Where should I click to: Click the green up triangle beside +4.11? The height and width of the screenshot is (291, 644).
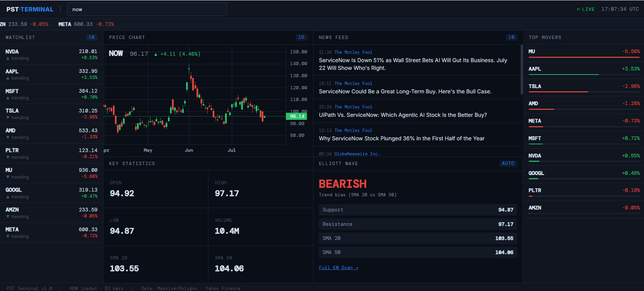(x=156, y=54)
